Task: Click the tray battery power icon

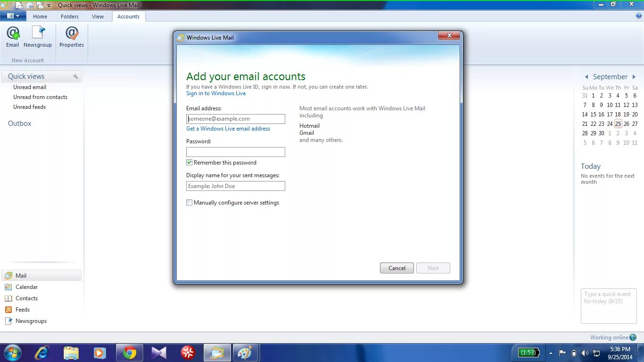Action: (x=574, y=353)
